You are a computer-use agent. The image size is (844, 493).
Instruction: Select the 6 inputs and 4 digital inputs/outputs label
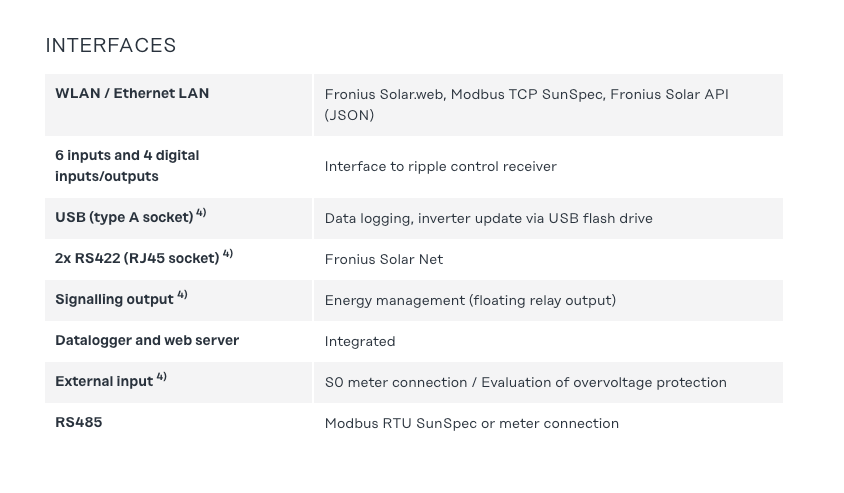127,166
